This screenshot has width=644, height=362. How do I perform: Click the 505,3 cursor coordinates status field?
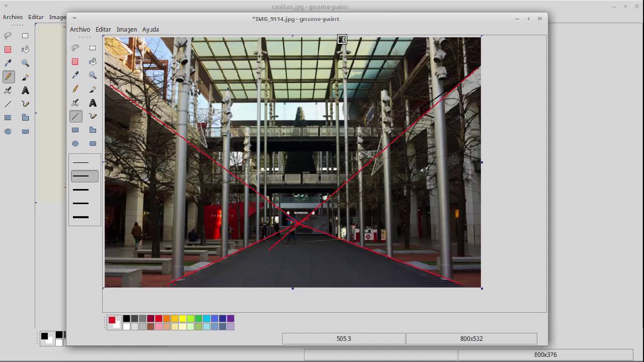pos(344,339)
